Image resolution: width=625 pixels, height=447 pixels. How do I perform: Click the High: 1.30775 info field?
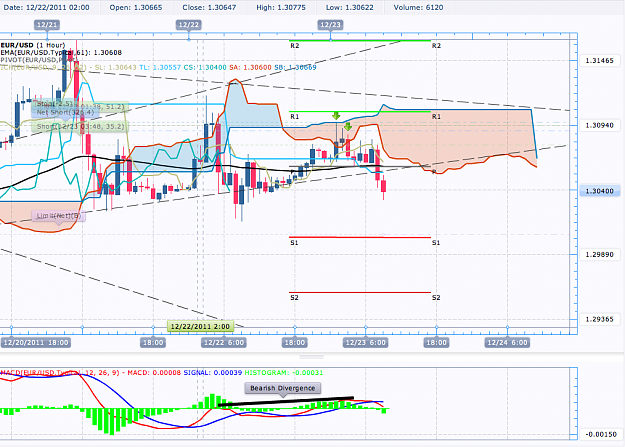click(x=281, y=7)
